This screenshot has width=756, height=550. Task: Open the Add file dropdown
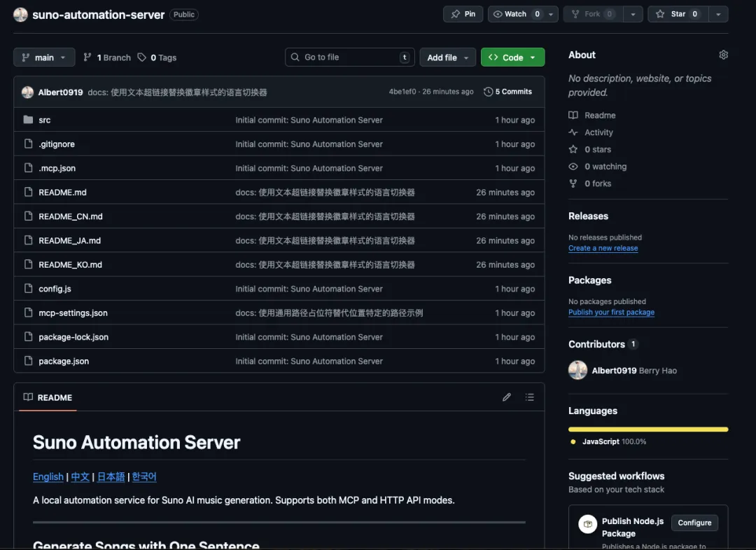[x=447, y=57]
